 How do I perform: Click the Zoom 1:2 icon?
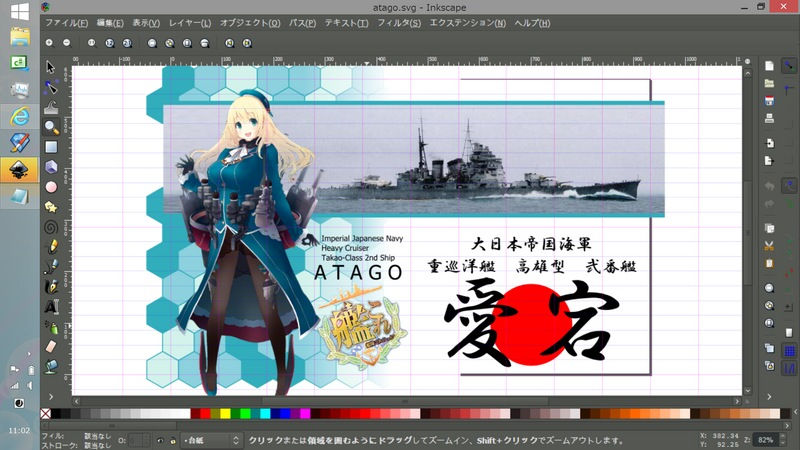(109, 43)
